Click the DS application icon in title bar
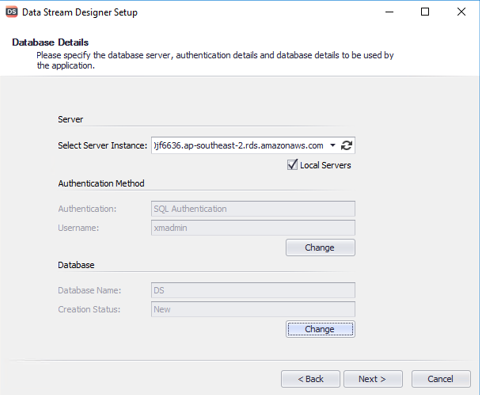480x395 pixels. [x=12, y=12]
